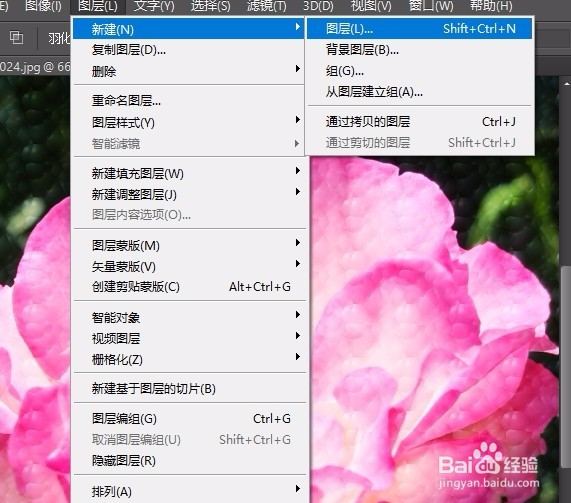The width and height of the screenshot is (571, 503).
Task: Open the 窗口(W) menu
Action: (x=431, y=6)
